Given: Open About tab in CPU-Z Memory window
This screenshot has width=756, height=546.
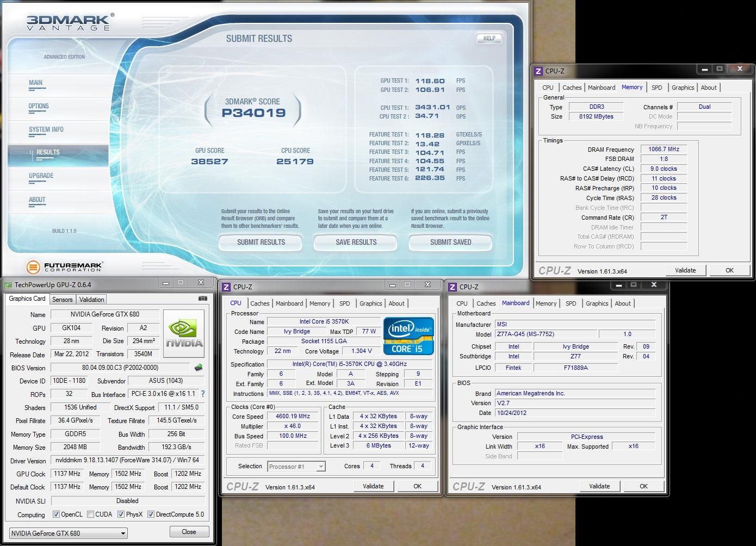Looking at the screenshot, I should coord(709,88).
